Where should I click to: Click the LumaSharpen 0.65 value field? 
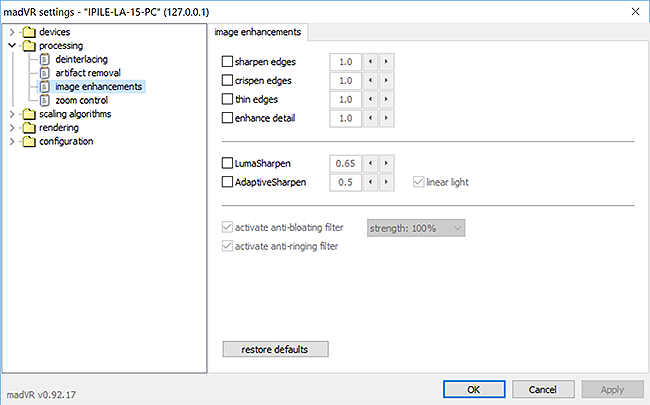(346, 163)
